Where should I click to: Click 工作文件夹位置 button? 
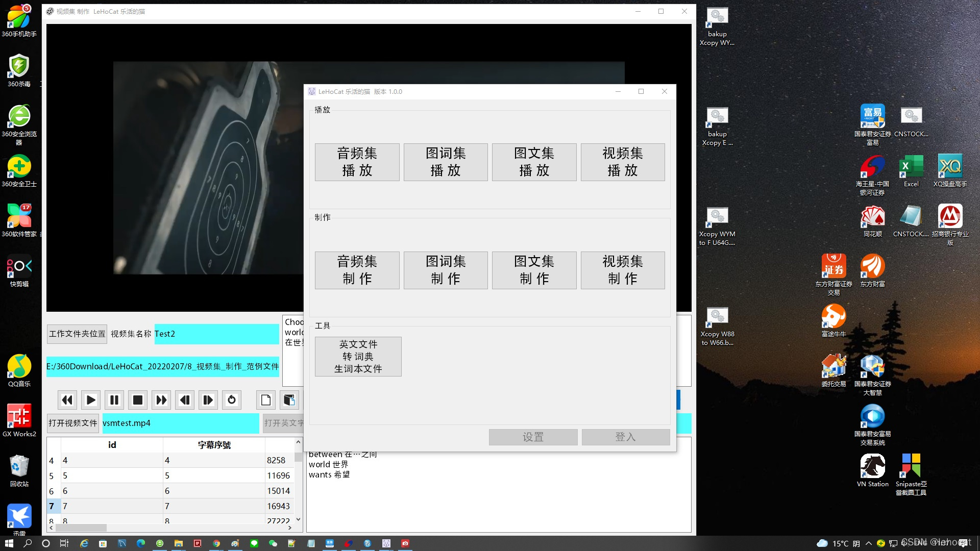(77, 334)
